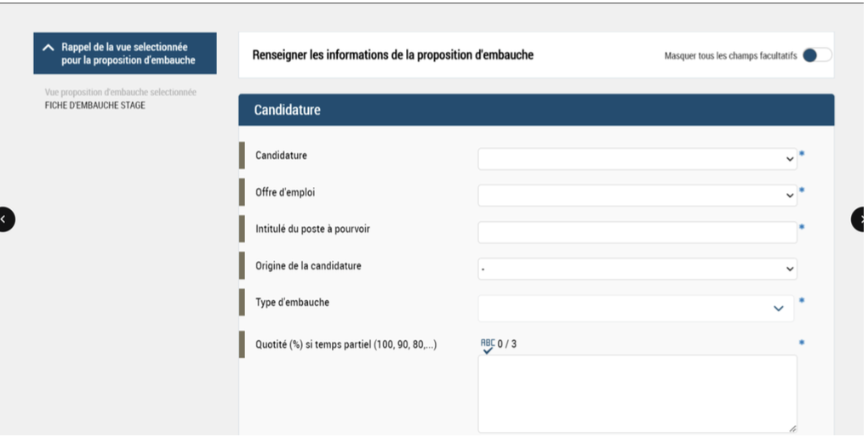Open the Candidature dropdown list
868x437 pixels.
637,159
